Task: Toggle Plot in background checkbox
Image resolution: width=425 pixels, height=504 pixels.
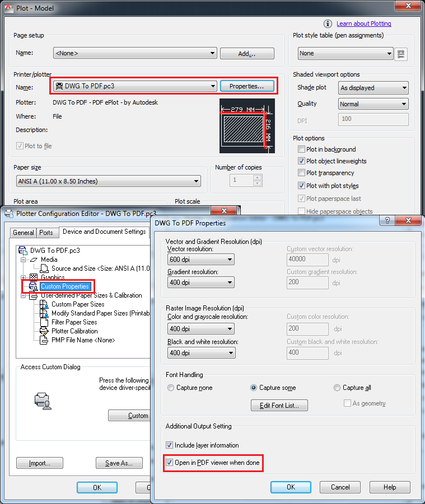Action: [x=301, y=149]
